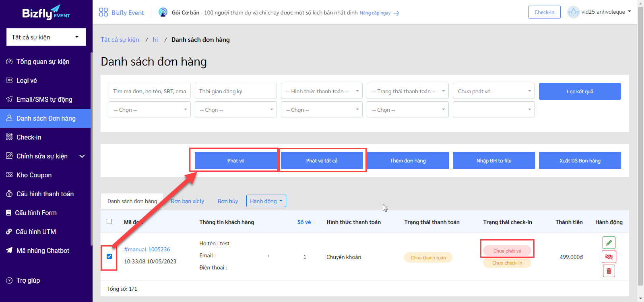This screenshot has height=302, width=644.
Task: Click the basic plan badge icon
Action: (163, 12)
